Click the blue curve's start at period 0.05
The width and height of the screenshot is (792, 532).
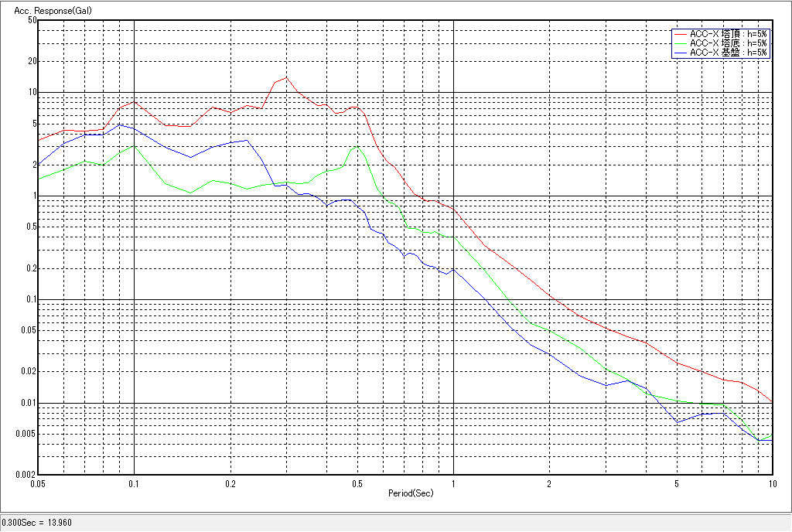[x=39, y=165]
